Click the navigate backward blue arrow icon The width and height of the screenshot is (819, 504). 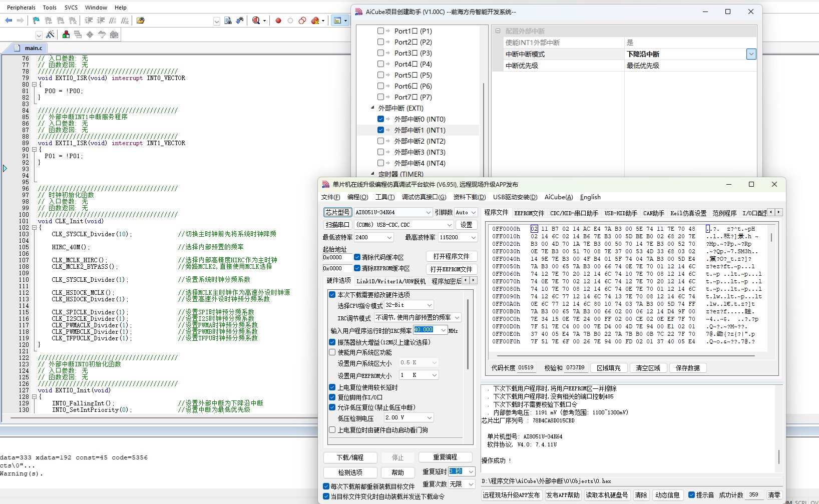[9, 21]
